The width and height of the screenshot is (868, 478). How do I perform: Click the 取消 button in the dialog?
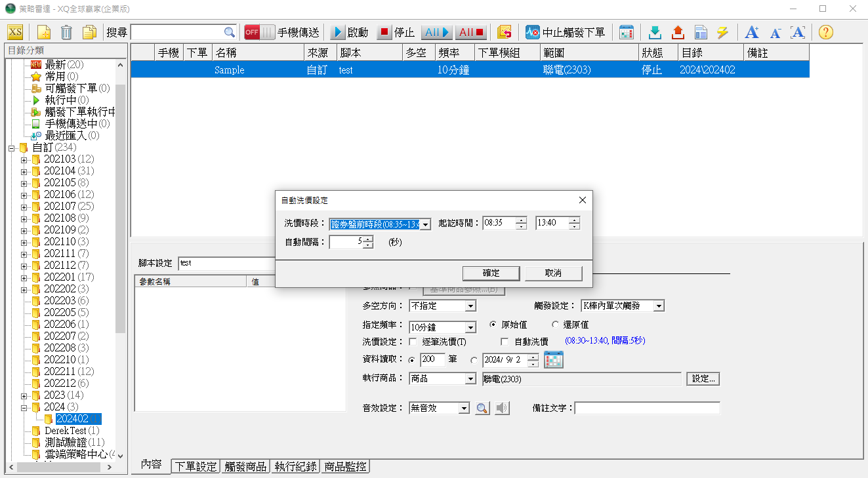[x=553, y=273]
